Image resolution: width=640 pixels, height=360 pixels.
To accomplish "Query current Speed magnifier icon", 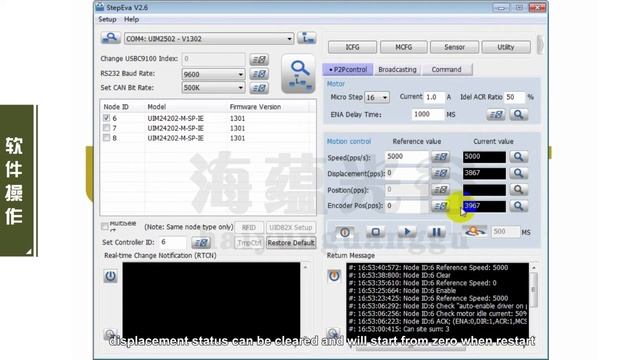I will pyautogui.click(x=518, y=157).
